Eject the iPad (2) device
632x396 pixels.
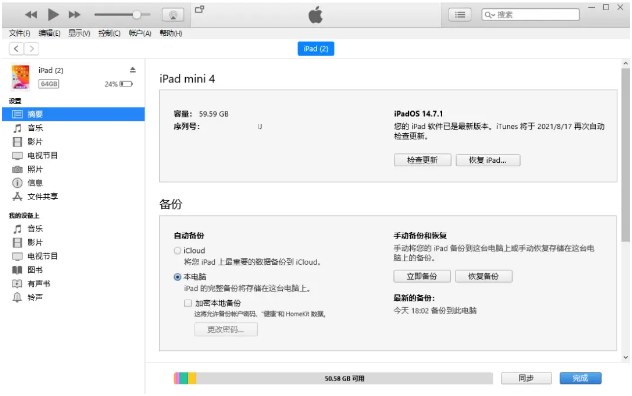click(x=133, y=70)
